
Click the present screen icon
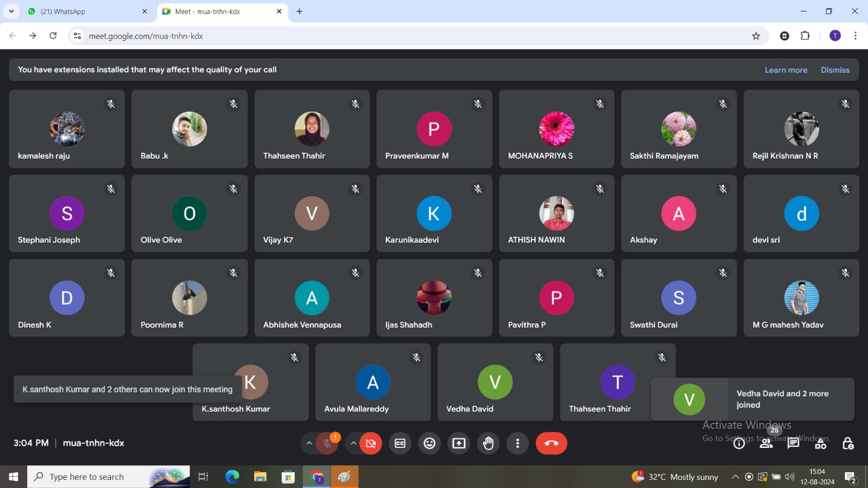click(x=459, y=443)
